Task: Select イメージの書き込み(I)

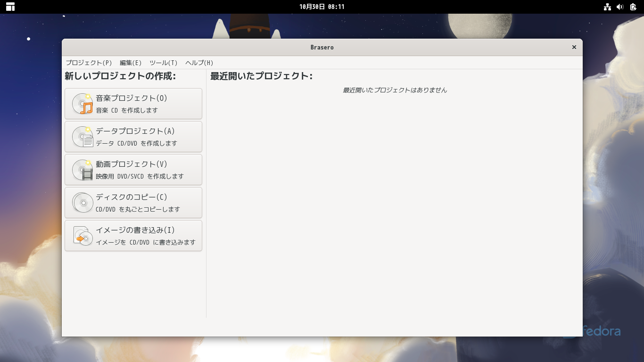Action: 133,236
